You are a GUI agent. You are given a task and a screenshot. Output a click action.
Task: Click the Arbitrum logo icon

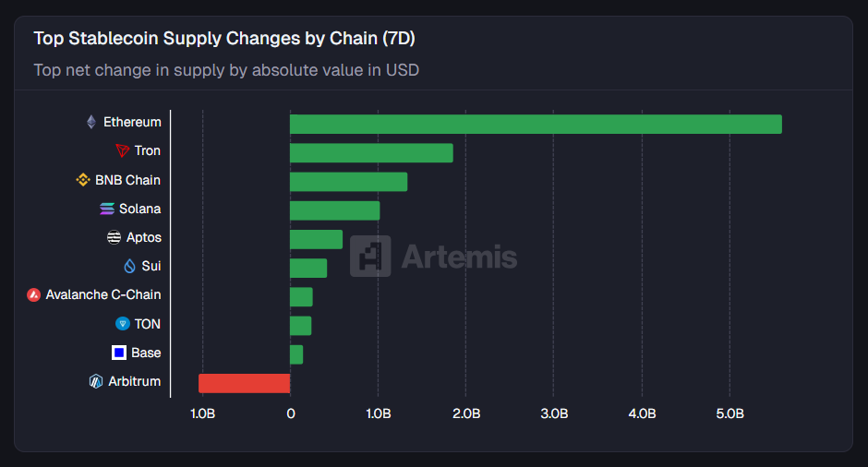[96, 381]
